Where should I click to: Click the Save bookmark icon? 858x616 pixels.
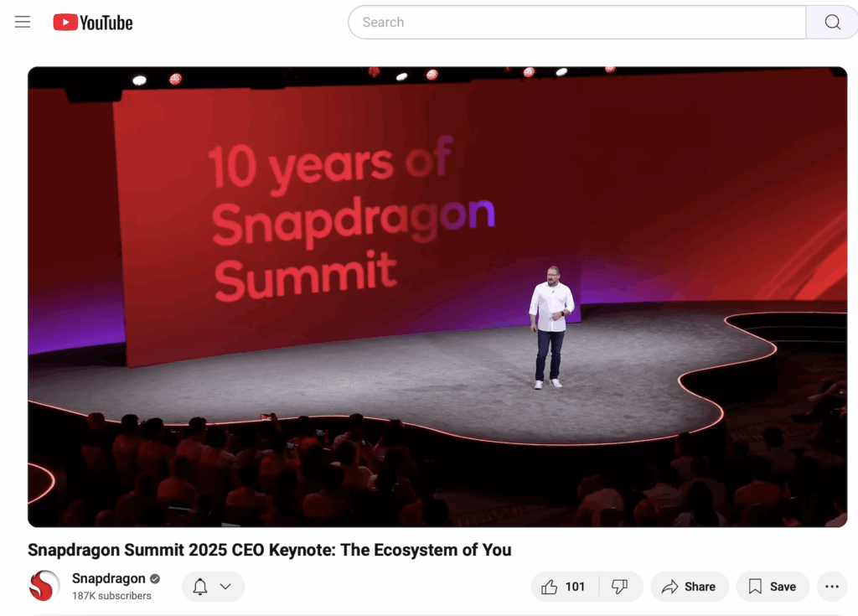755,587
